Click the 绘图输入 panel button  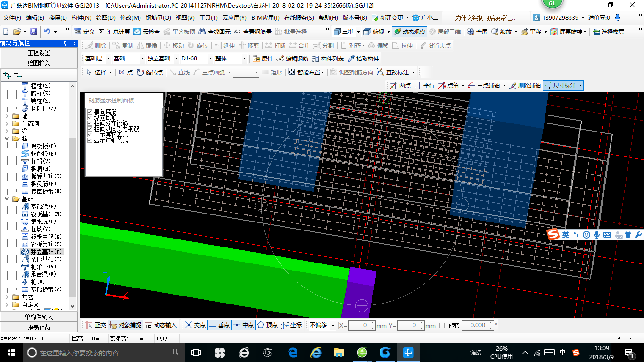pyautogui.click(x=39, y=63)
